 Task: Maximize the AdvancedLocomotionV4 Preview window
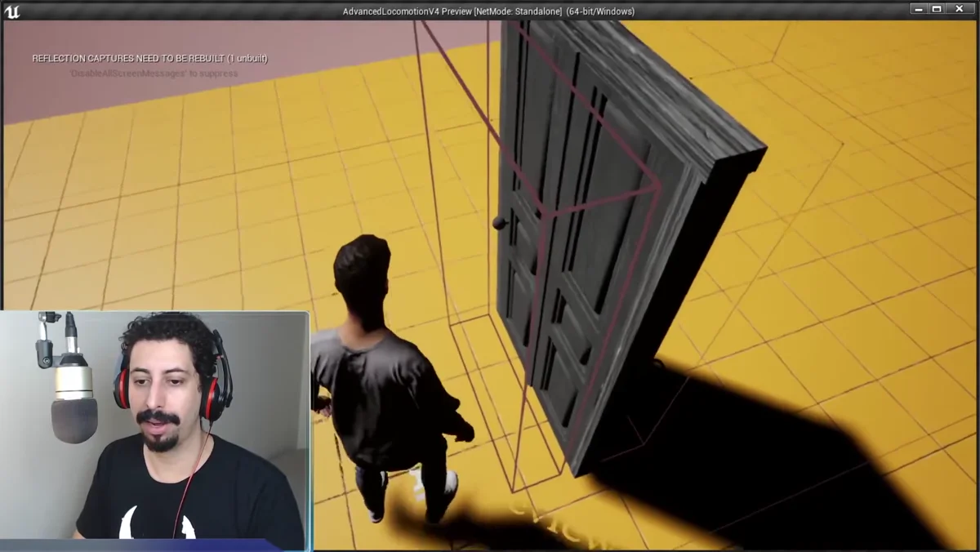tap(938, 9)
